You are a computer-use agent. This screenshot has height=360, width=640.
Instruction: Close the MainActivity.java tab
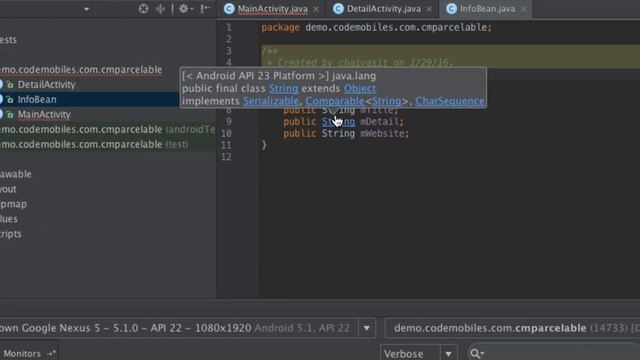[x=316, y=9]
